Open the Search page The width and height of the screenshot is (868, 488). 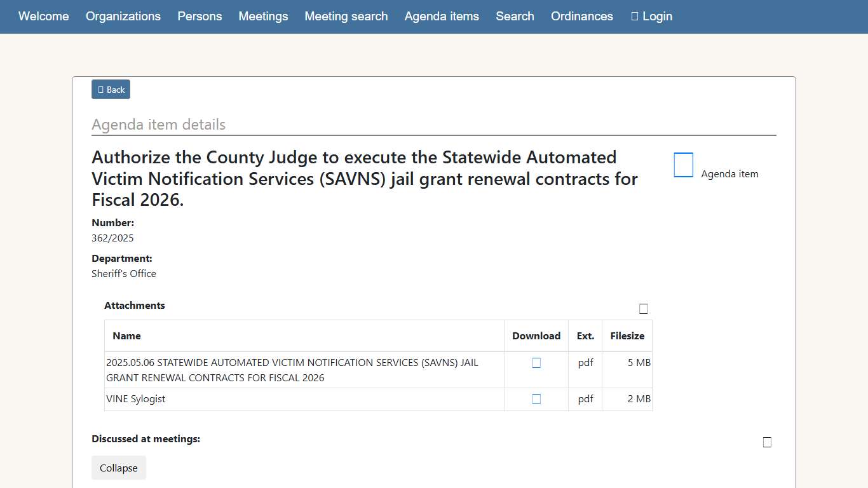click(x=515, y=17)
